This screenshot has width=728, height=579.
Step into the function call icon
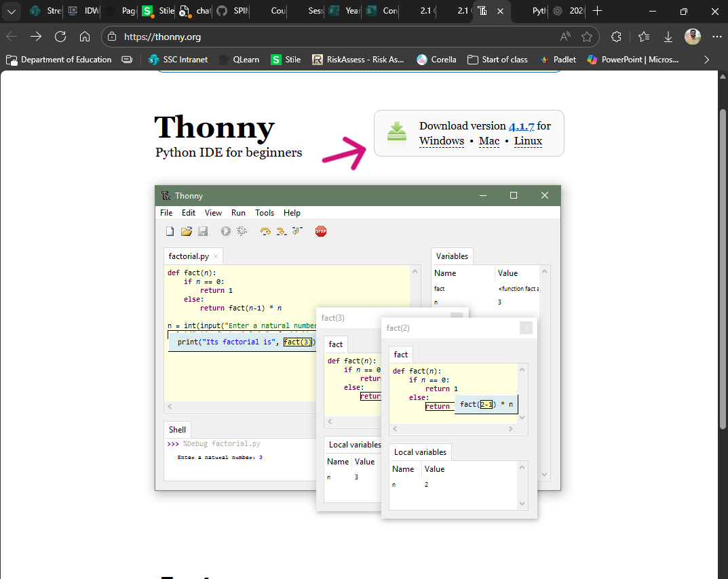click(281, 231)
